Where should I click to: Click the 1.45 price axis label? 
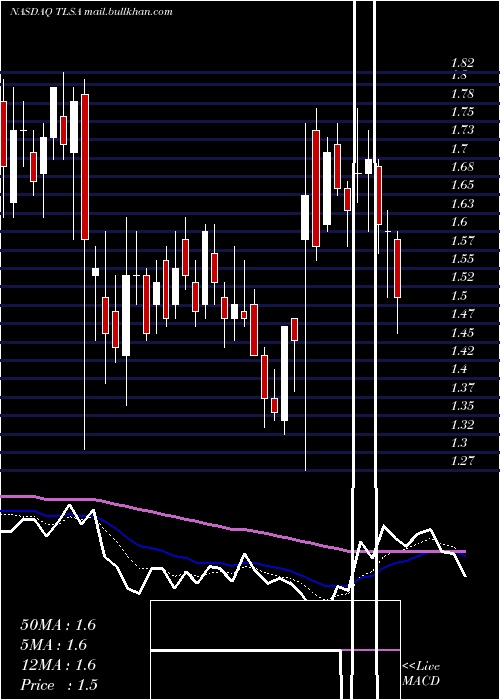[x=462, y=333]
